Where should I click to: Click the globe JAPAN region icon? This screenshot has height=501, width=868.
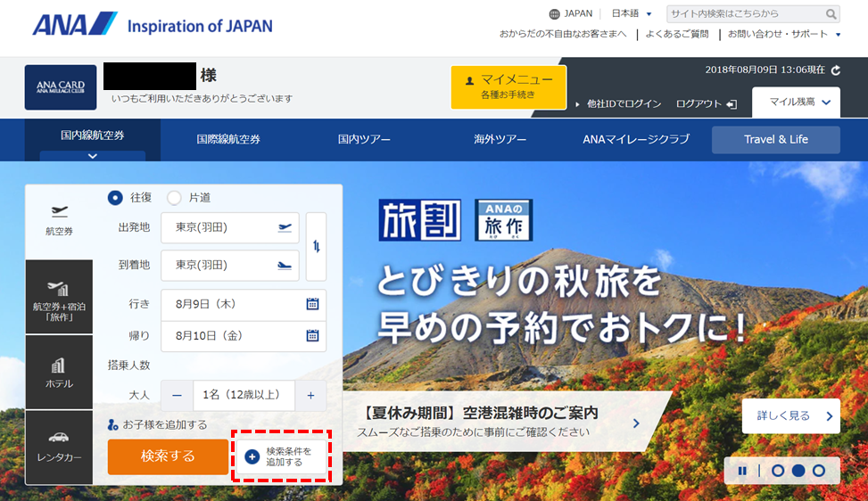click(554, 14)
